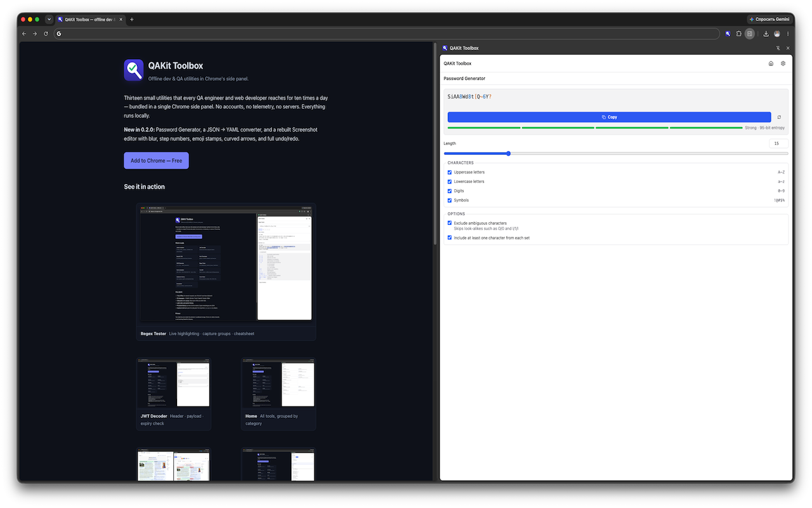Click Add to Chrome — Free

click(x=156, y=161)
